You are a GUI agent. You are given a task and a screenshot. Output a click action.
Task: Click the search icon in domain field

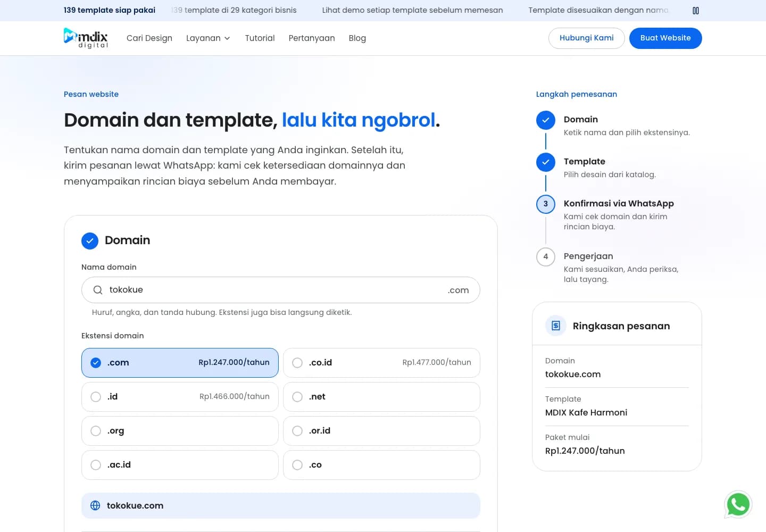click(x=98, y=290)
